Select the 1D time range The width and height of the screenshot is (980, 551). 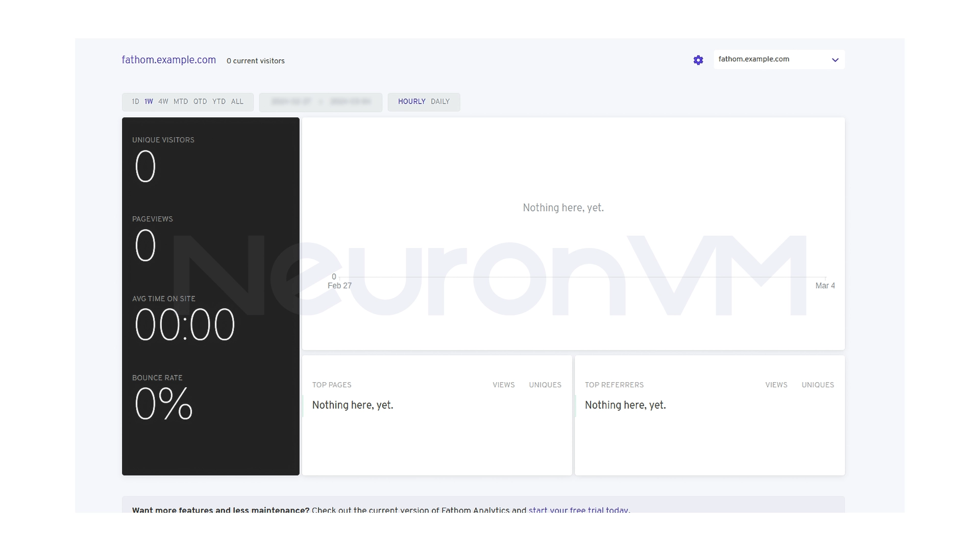coord(135,102)
